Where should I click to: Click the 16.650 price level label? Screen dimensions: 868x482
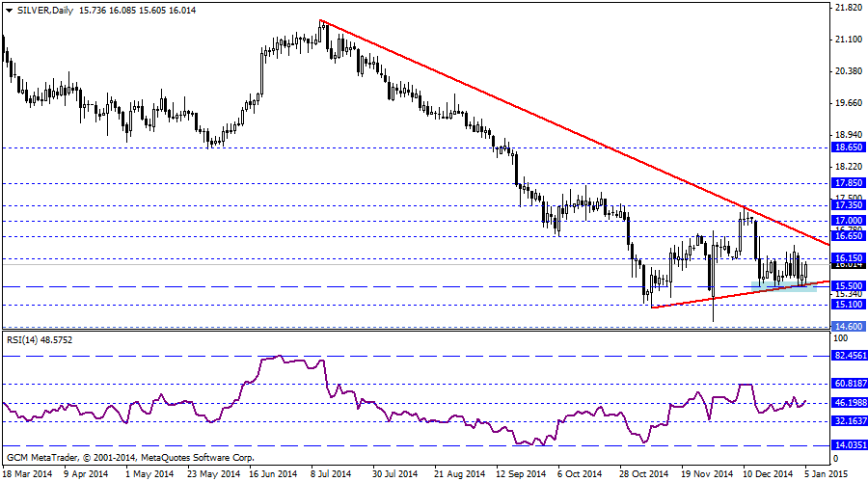point(847,236)
